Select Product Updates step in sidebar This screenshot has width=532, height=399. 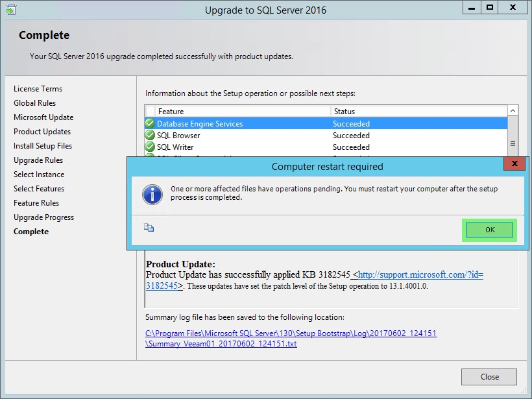pos(42,132)
